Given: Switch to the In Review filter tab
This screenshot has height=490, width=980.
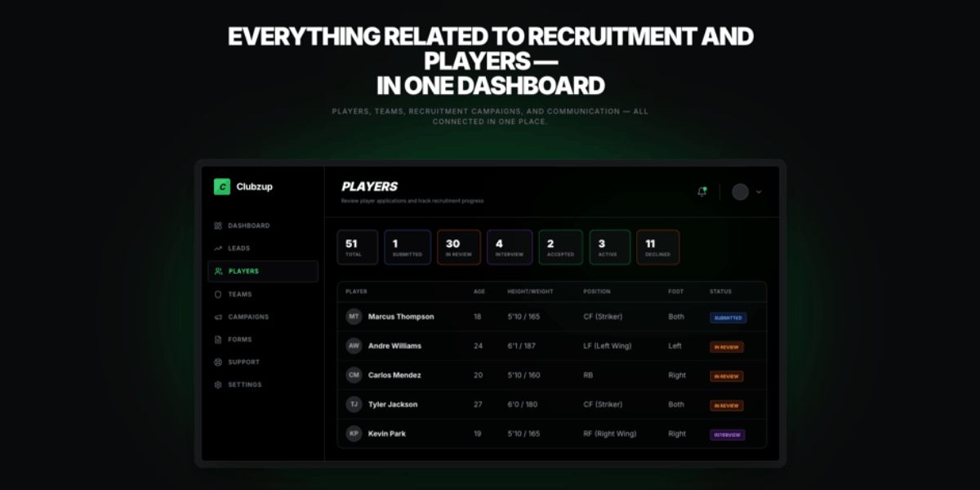Looking at the screenshot, I should 458,247.
